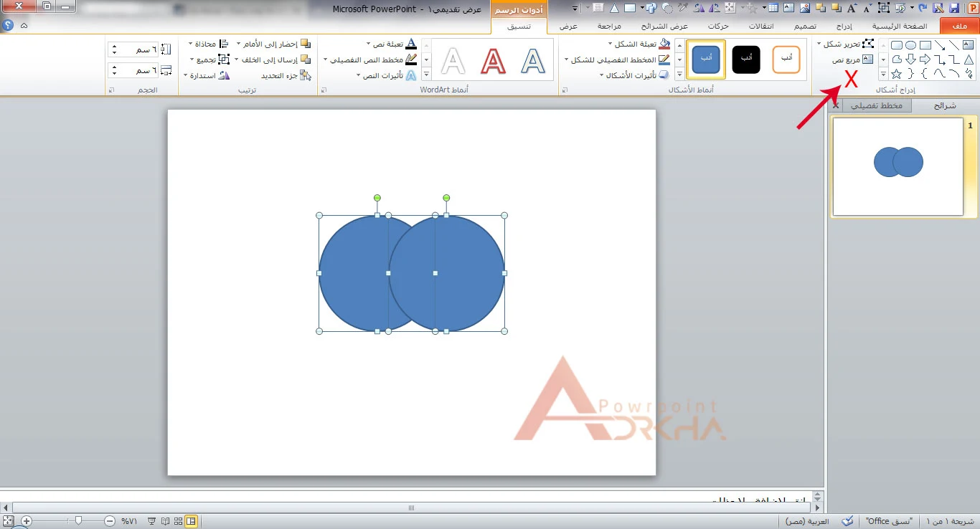This screenshot has width=980, height=529.
Task: Close the slides pane with X button
Action: click(835, 105)
